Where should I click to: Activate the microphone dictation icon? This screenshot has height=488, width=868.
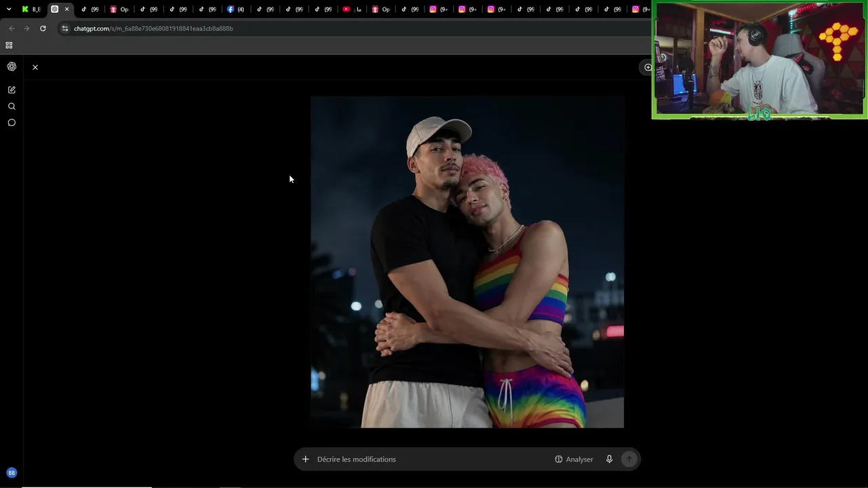(609, 459)
